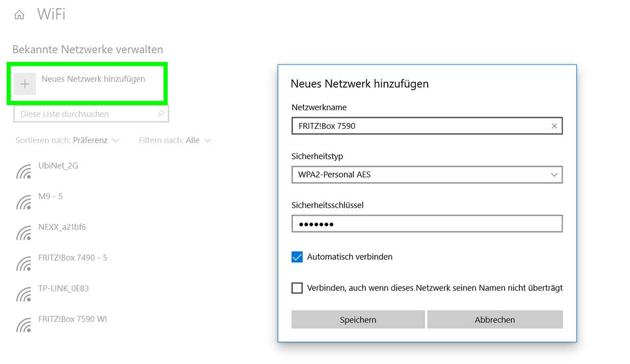Image resolution: width=630 pixels, height=364 pixels.
Task: Clear the Netzwerkname field with the X
Action: click(554, 126)
